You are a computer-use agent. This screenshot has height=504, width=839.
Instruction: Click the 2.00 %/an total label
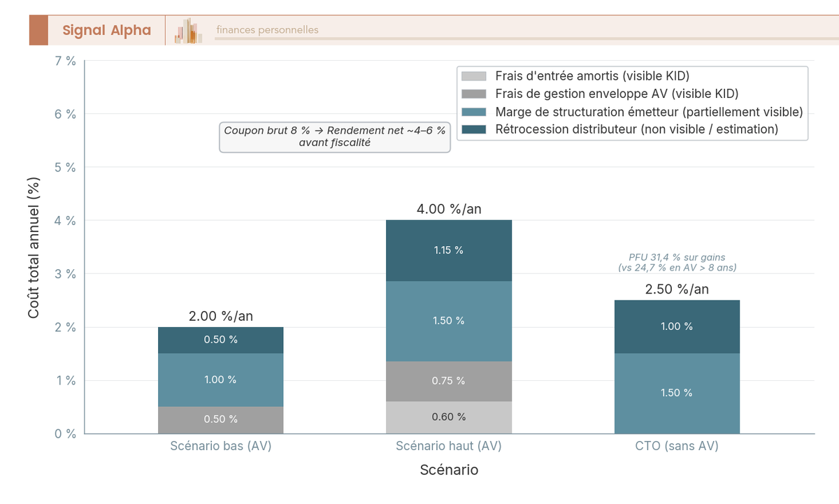(x=220, y=316)
